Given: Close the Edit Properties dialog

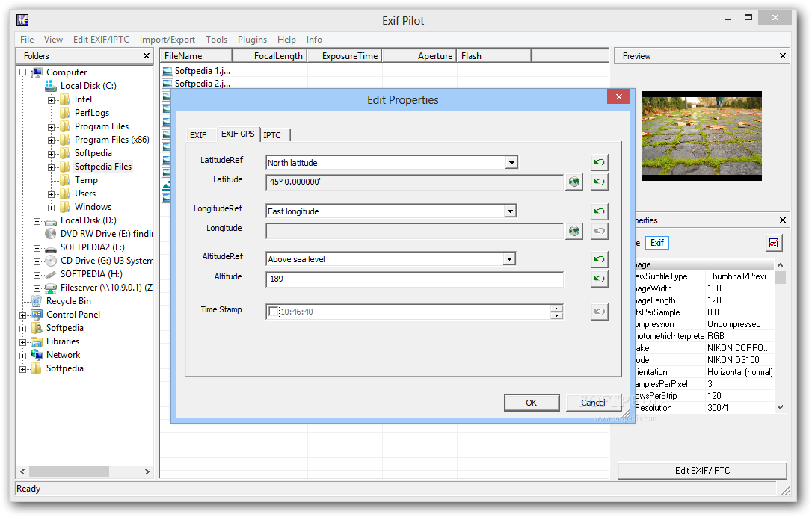Looking at the screenshot, I should click(619, 97).
